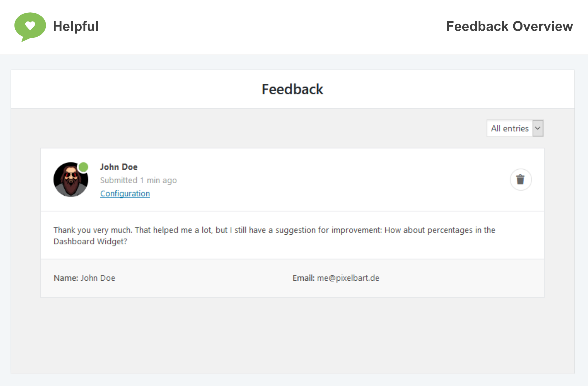The image size is (588, 386).
Task: Click the email me@pixelbart.de
Action: click(x=348, y=278)
